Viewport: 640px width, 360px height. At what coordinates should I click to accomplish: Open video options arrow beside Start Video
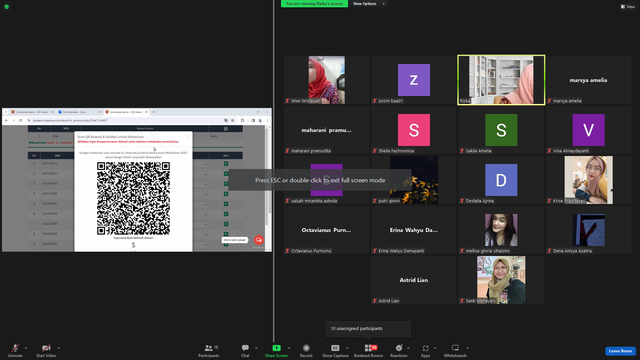(58, 348)
